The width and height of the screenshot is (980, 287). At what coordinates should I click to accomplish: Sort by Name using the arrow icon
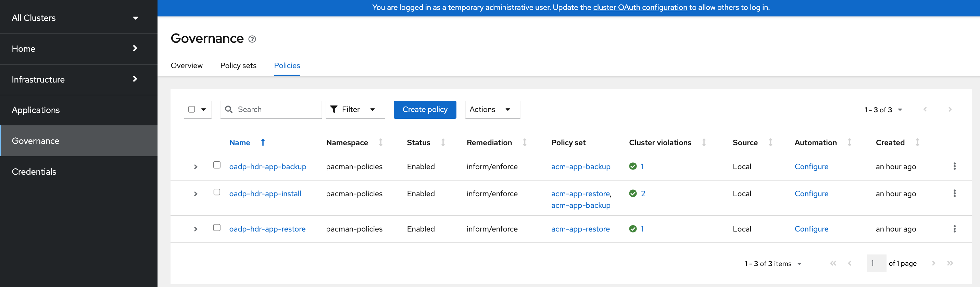(x=263, y=142)
